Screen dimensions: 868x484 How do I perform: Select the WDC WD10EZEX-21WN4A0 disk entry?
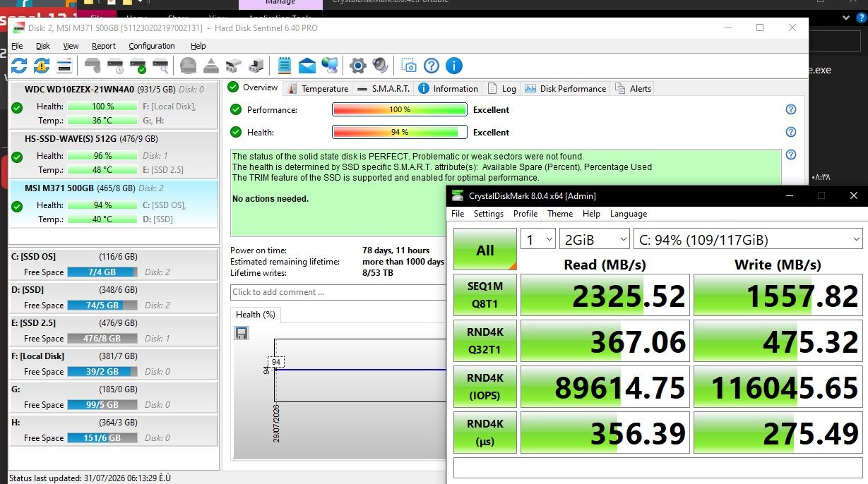tap(113, 106)
